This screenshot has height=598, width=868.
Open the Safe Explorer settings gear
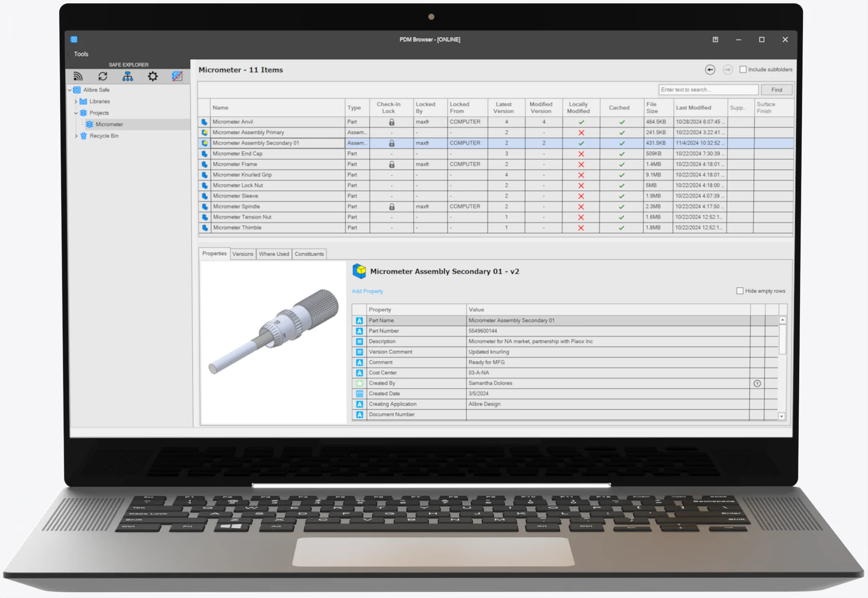153,76
